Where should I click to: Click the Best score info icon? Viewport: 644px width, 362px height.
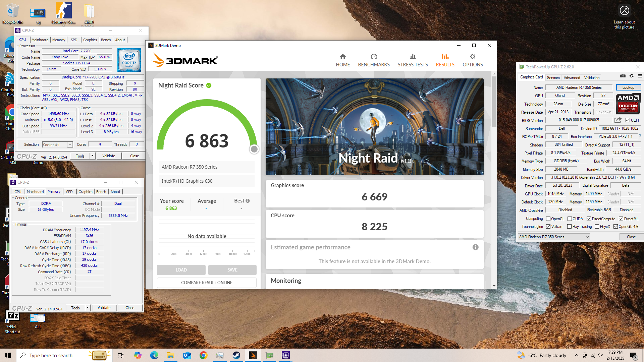(x=248, y=201)
